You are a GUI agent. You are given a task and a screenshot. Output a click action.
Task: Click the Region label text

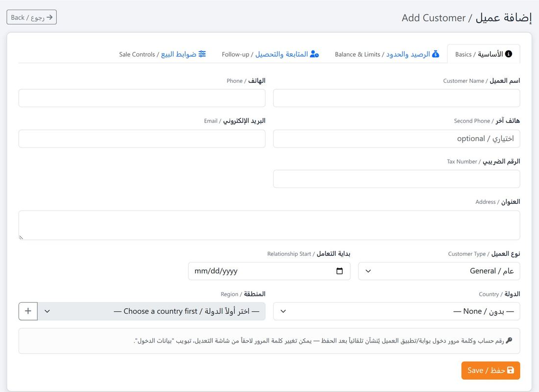[x=243, y=294]
